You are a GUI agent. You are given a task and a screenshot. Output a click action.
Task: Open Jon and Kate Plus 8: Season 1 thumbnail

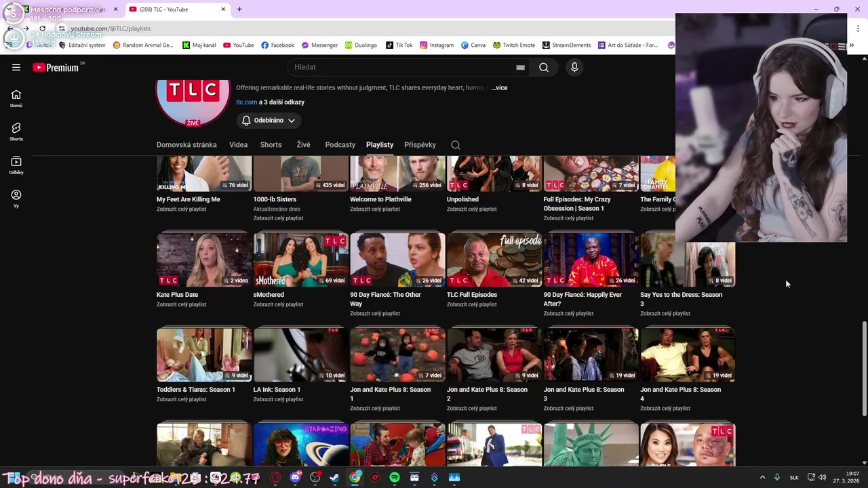(x=397, y=354)
